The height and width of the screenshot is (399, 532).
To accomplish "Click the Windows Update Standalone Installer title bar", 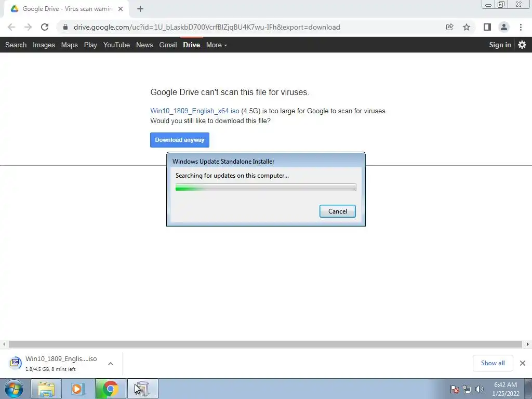I will tap(265, 161).
